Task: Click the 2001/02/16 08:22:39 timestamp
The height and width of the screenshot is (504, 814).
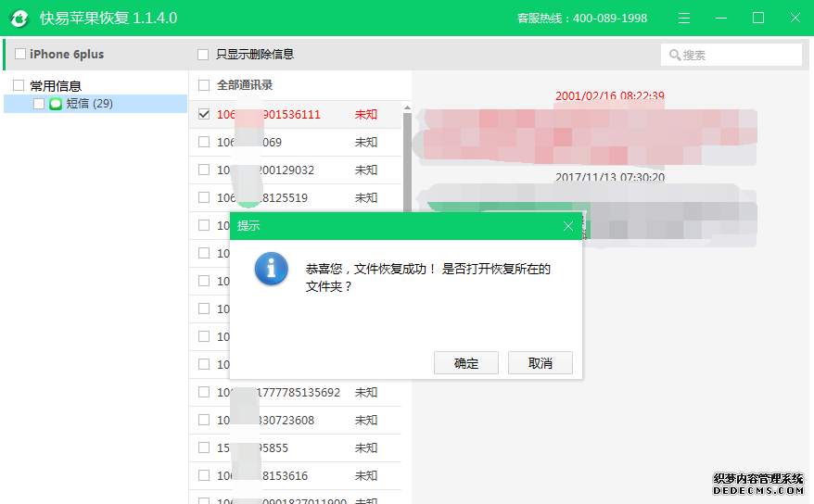Action: pyautogui.click(x=609, y=96)
